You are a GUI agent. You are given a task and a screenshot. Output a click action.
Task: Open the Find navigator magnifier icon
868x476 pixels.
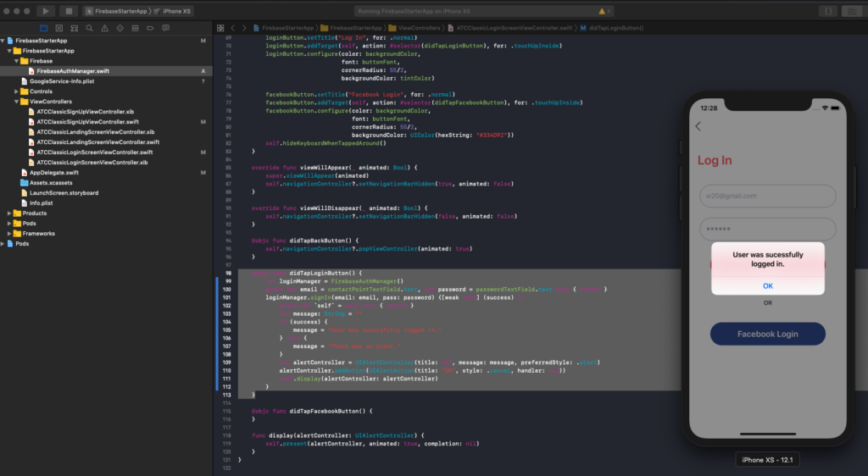(x=90, y=28)
